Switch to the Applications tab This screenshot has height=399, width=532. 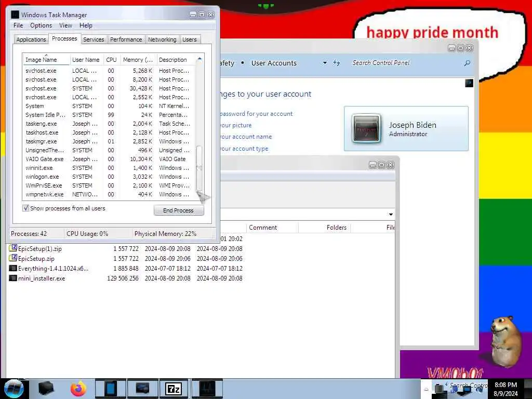coord(31,39)
